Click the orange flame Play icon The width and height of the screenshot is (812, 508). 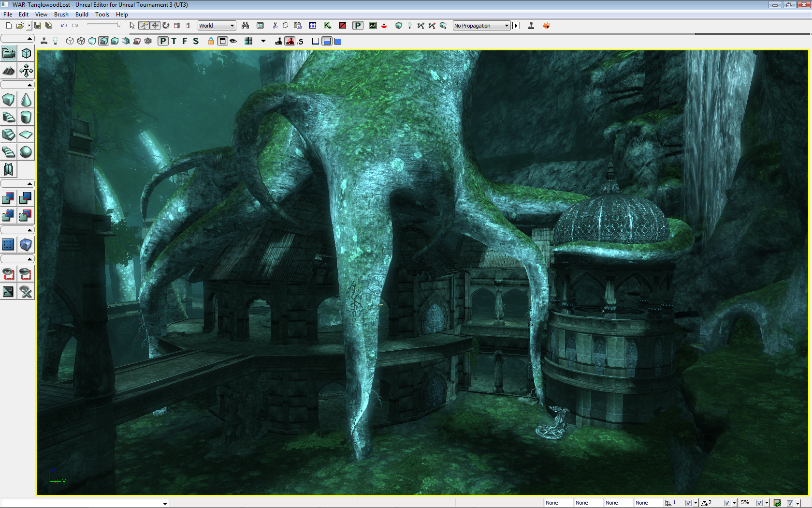[x=546, y=26]
